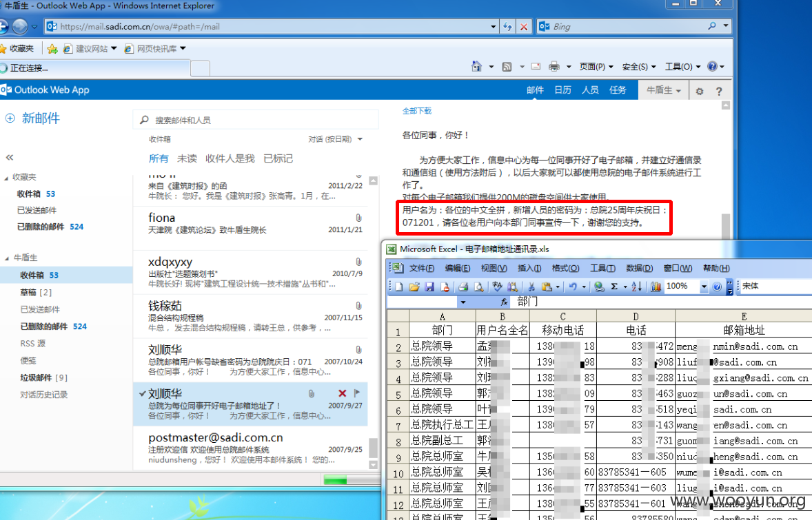Open the Excel 数据(D) menu
This screenshot has width=812, height=520.
(x=640, y=268)
